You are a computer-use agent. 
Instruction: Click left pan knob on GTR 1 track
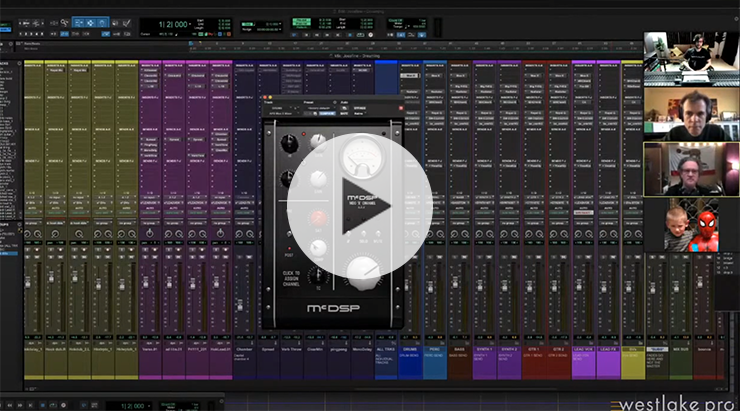[529, 234]
